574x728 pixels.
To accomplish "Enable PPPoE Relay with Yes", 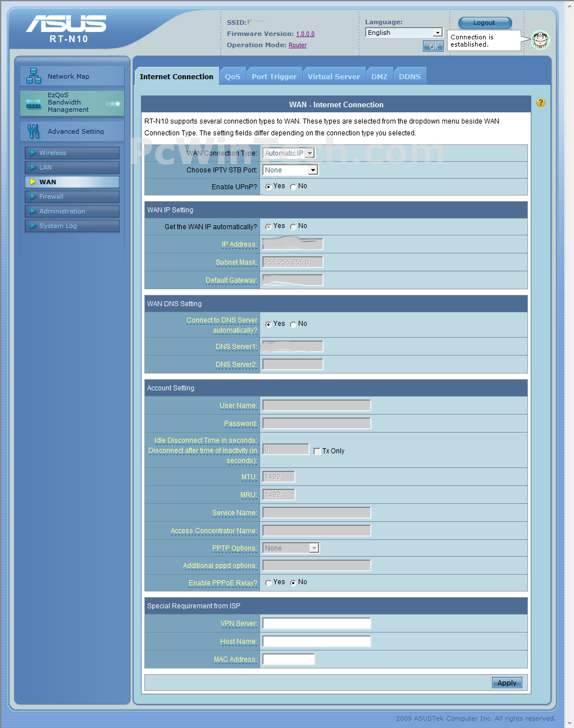I will pos(268,583).
